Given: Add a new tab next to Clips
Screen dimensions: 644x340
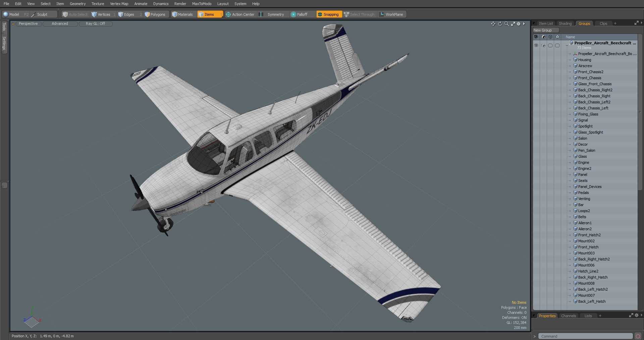Looking at the screenshot, I should pyautogui.click(x=615, y=23).
